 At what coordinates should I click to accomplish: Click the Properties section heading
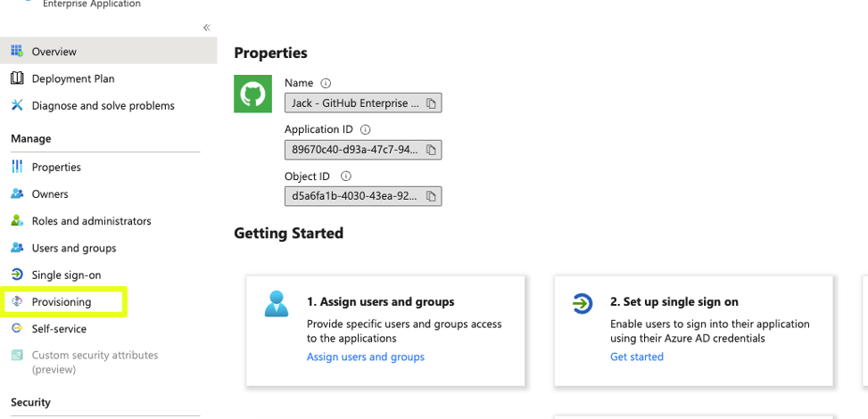click(x=270, y=53)
